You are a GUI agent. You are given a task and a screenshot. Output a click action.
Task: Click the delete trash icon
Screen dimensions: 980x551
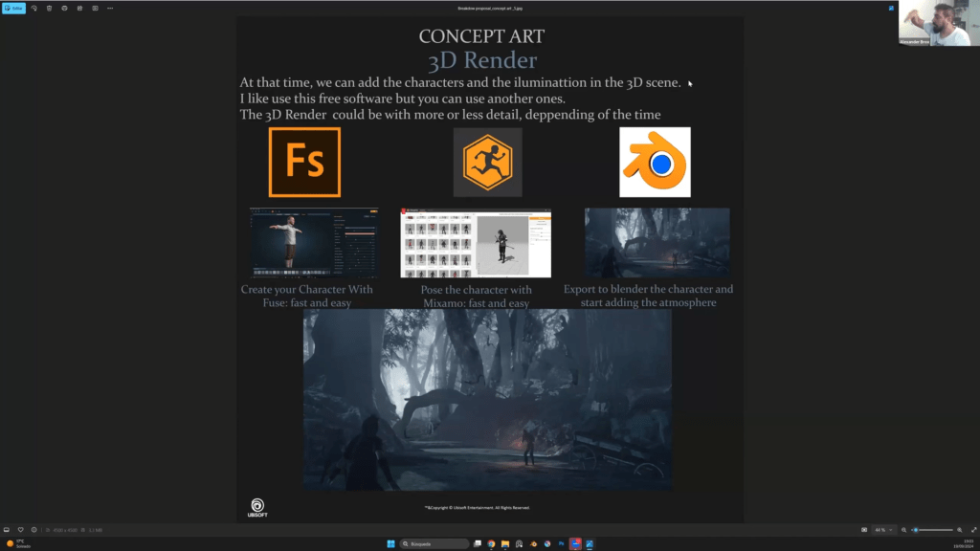point(50,8)
